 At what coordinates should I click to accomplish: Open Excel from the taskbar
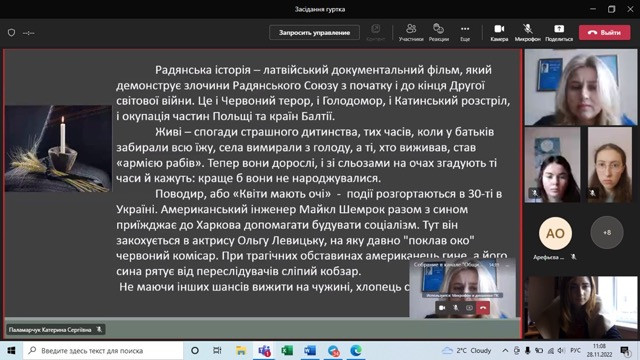(287, 351)
